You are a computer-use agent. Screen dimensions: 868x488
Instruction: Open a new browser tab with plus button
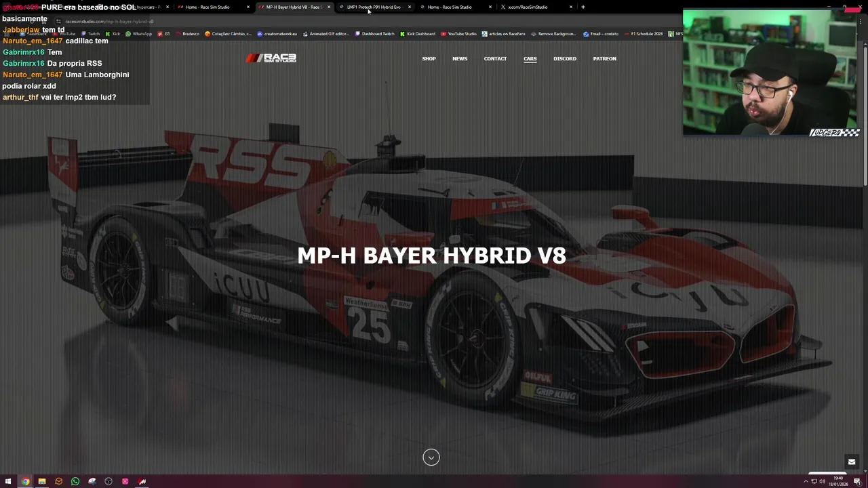click(583, 7)
